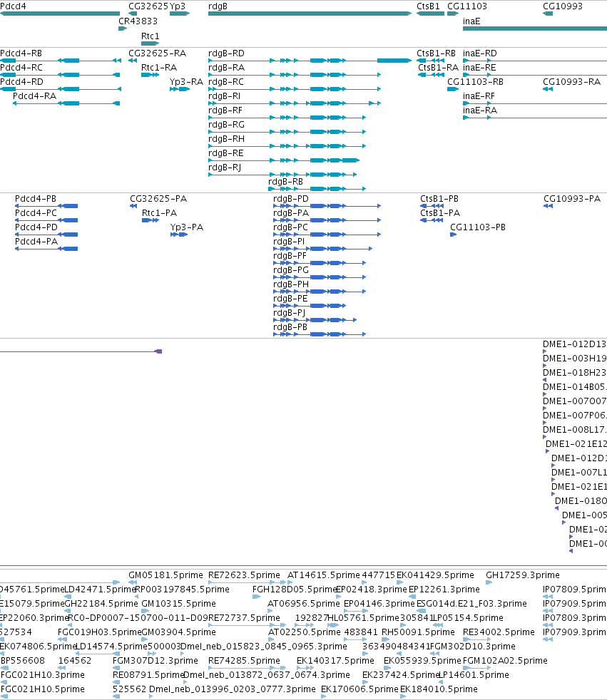
Task: Open polypeptide rdgB-PD
Action: click(291, 199)
